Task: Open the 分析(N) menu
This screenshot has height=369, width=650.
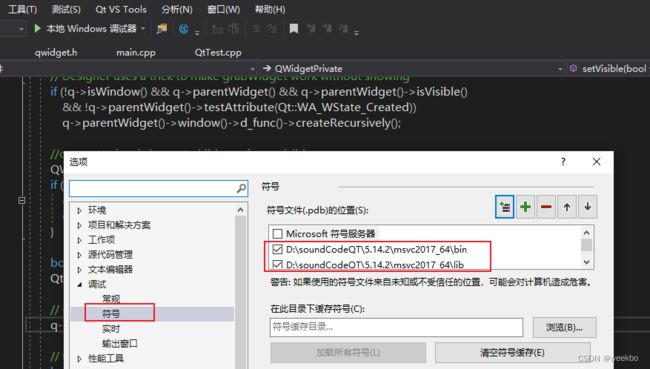Action: (177, 9)
